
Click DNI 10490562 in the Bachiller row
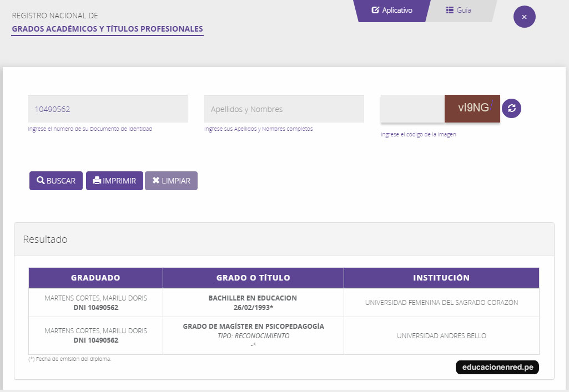click(96, 308)
